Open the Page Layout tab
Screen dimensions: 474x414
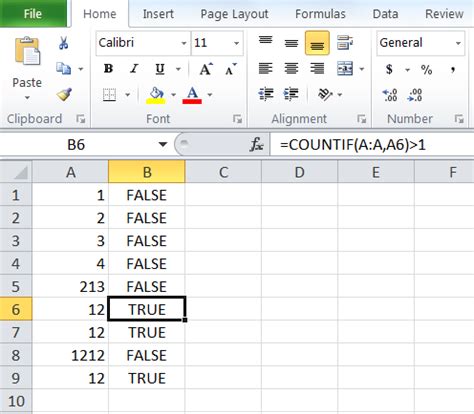[234, 14]
